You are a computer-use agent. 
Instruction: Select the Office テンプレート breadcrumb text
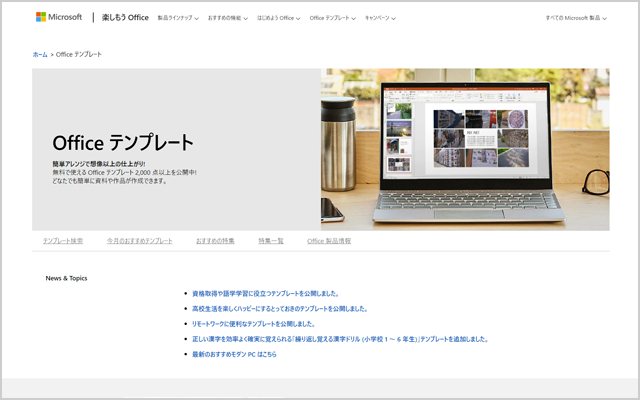point(79,54)
